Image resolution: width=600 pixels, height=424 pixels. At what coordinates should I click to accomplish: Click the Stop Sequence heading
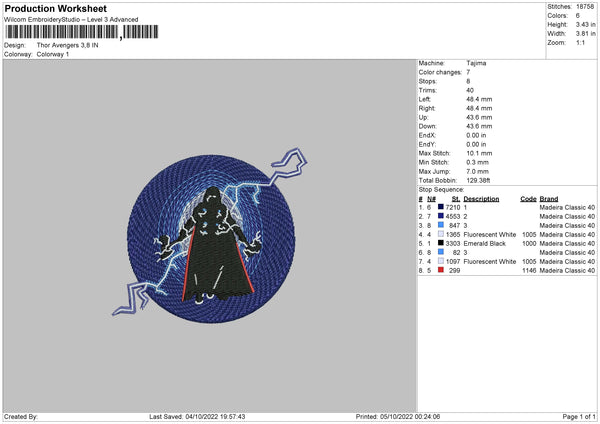[441, 190]
